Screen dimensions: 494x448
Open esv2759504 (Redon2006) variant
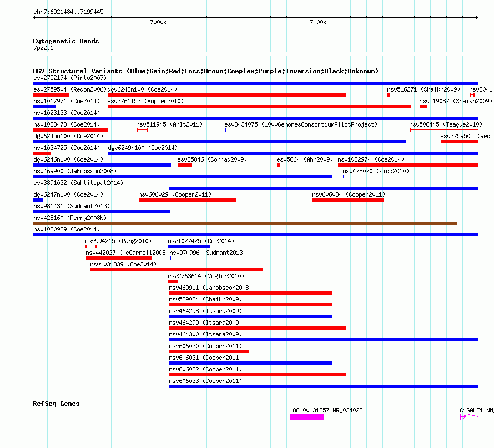coord(70,89)
